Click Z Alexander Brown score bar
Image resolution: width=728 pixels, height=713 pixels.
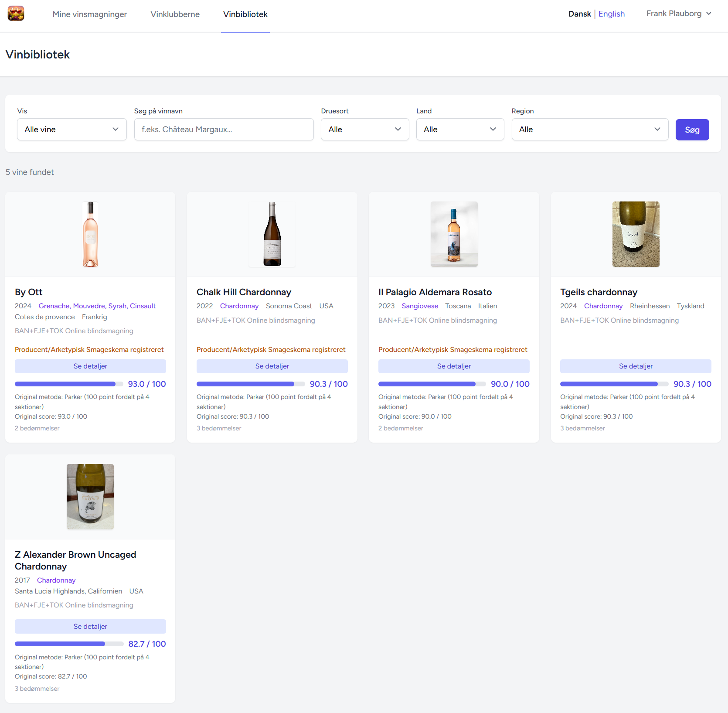point(69,644)
